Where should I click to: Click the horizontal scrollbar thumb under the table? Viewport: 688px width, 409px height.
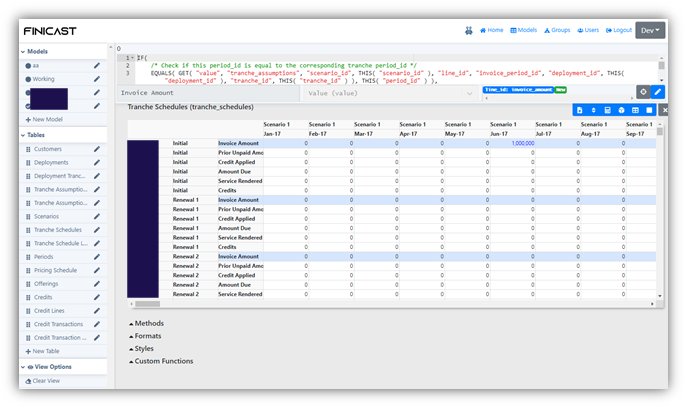click(x=147, y=304)
